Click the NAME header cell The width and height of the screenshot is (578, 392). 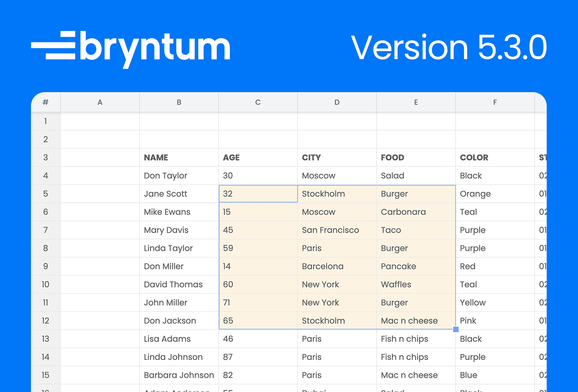(179, 157)
